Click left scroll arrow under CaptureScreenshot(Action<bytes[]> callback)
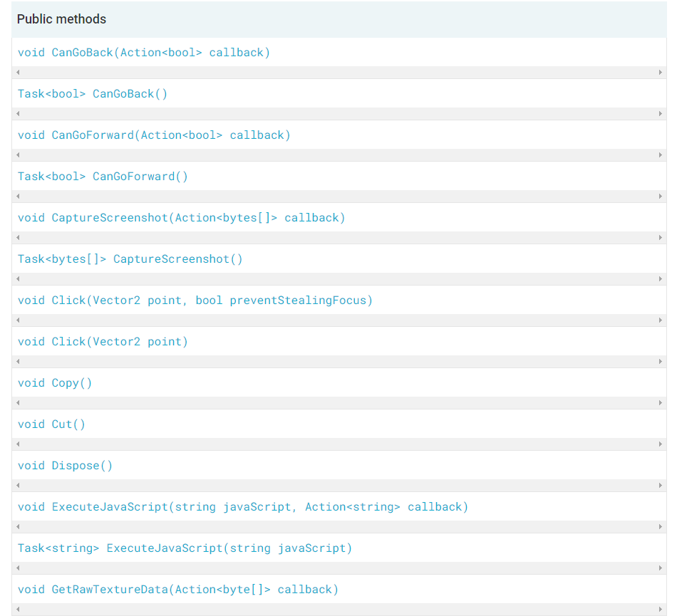 pos(18,238)
